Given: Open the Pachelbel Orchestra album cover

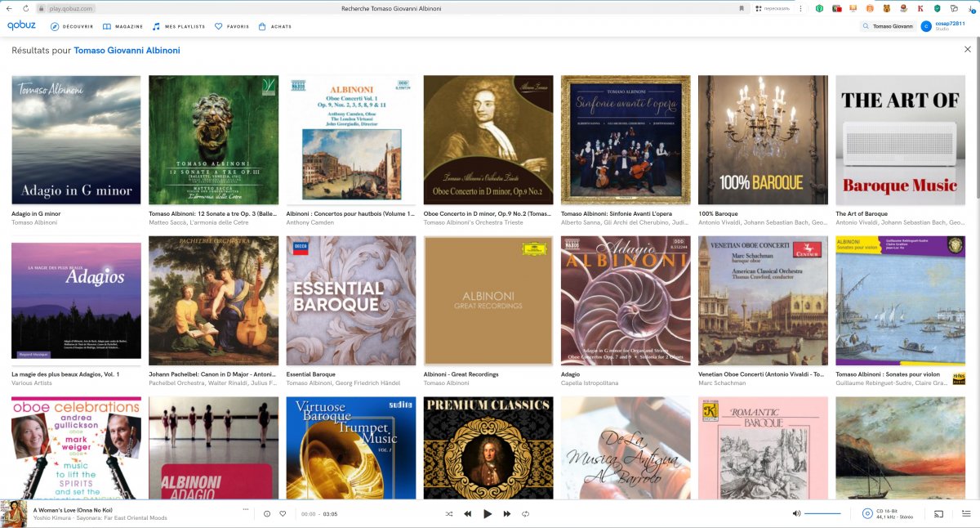Looking at the screenshot, I should (213, 301).
